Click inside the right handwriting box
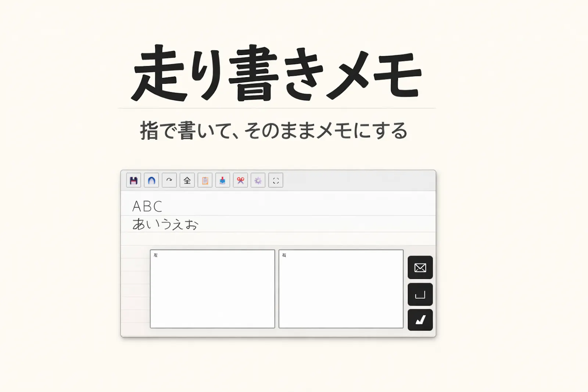The height and width of the screenshot is (392, 588). [x=341, y=289]
